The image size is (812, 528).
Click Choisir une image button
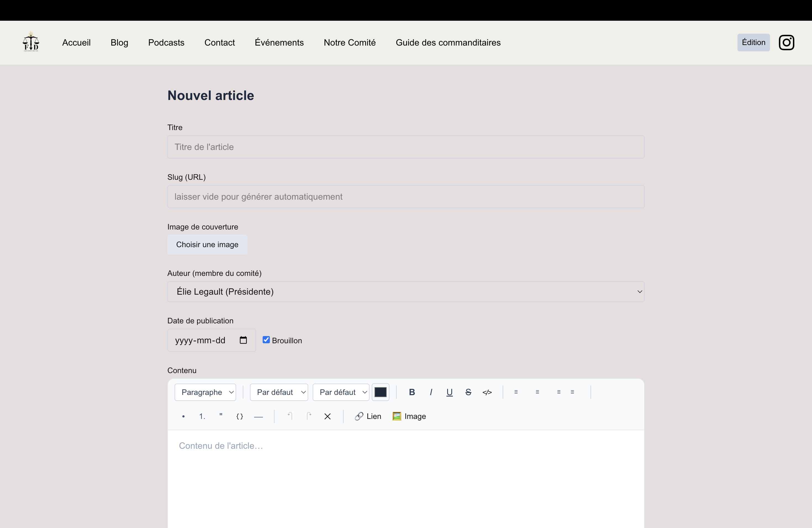tap(207, 245)
